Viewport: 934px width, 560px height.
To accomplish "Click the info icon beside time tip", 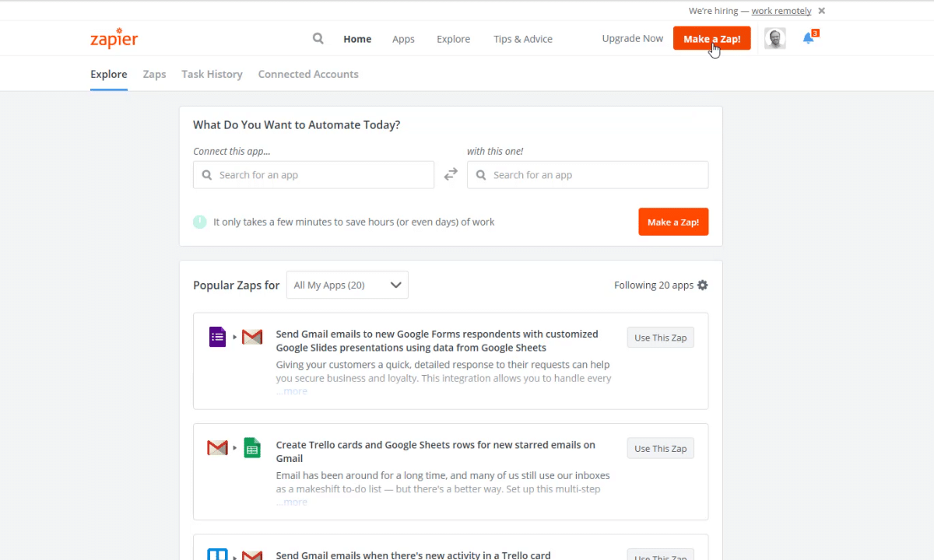I will 200,222.
